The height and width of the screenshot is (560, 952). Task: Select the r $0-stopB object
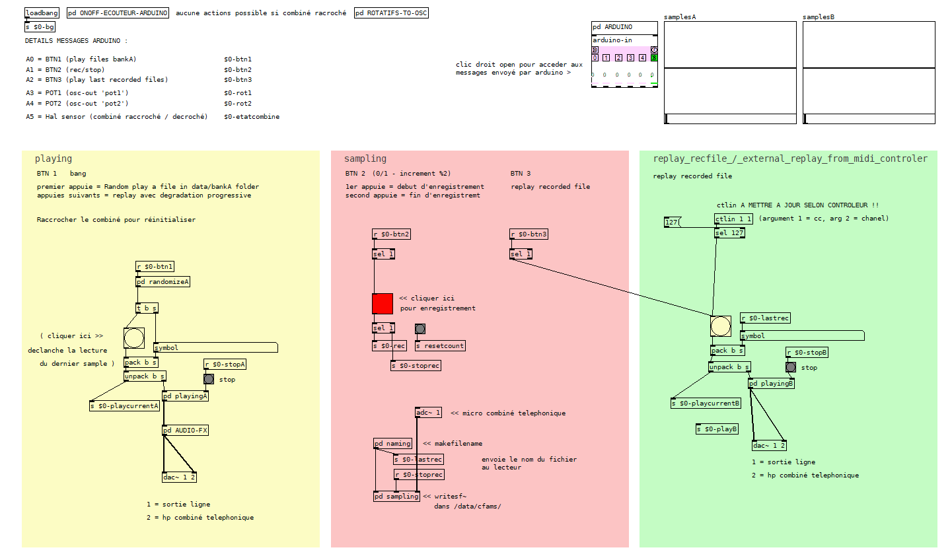tap(807, 352)
